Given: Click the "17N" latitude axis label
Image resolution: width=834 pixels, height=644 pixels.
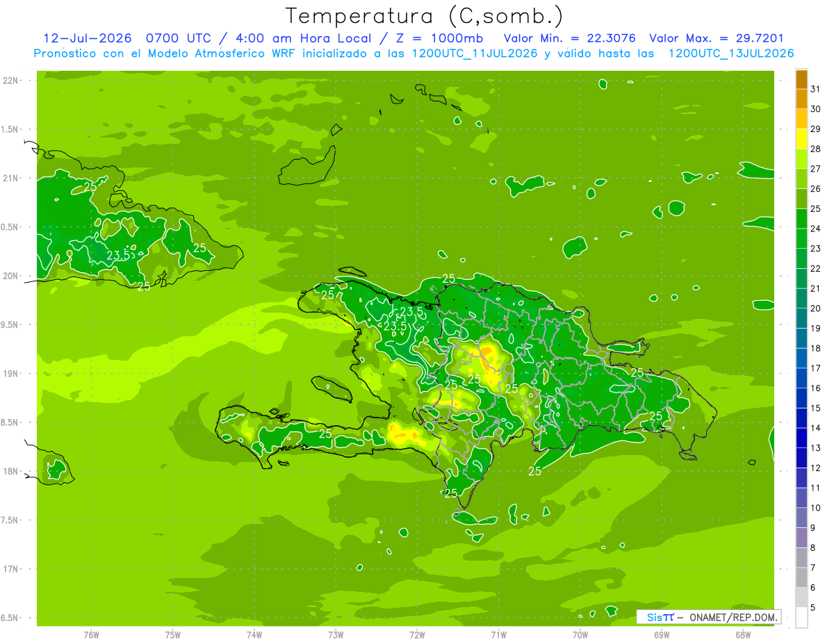Looking at the screenshot, I should point(12,569).
